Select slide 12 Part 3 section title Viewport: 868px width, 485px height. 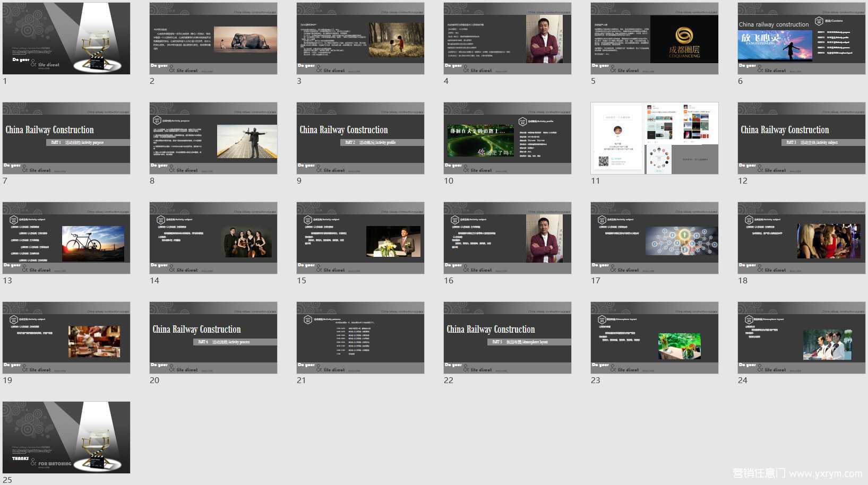point(802,138)
